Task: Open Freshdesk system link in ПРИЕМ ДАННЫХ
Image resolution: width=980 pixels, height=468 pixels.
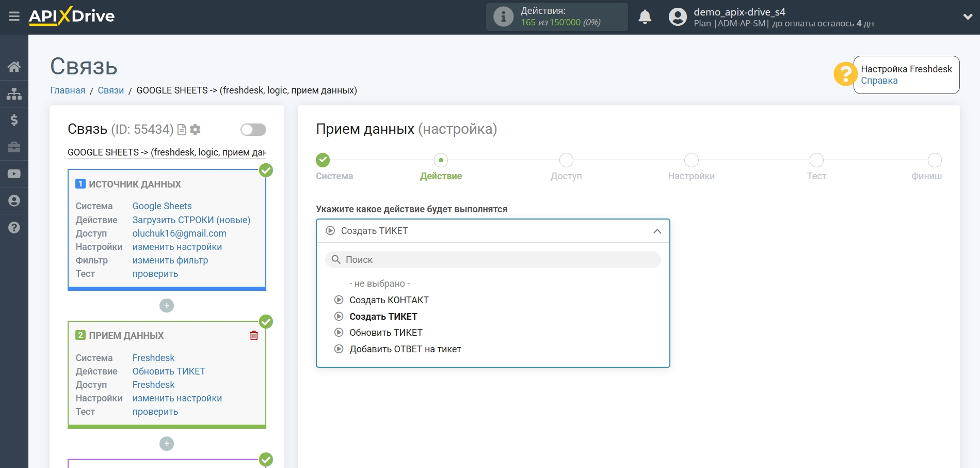Action: [x=154, y=358]
